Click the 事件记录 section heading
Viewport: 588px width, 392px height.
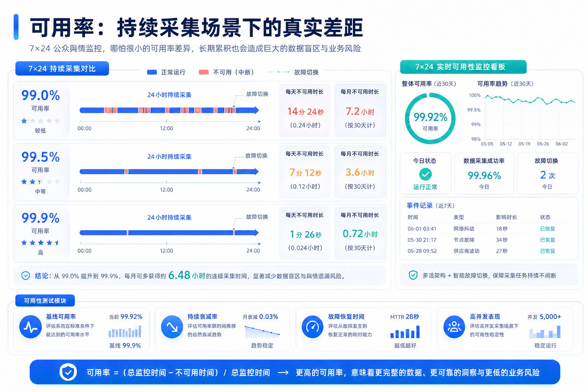pos(420,206)
